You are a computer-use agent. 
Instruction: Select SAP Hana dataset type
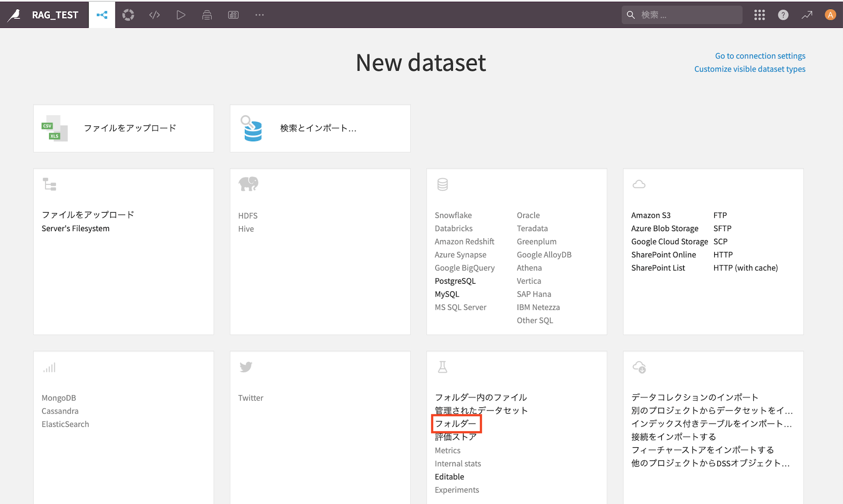click(x=534, y=294)
